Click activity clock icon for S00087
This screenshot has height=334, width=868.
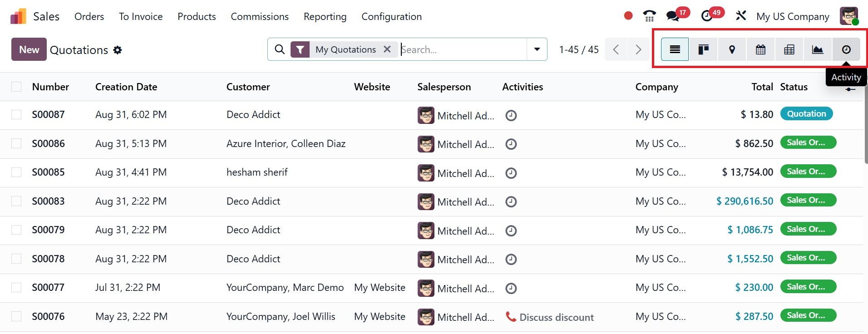click(511, 116)
